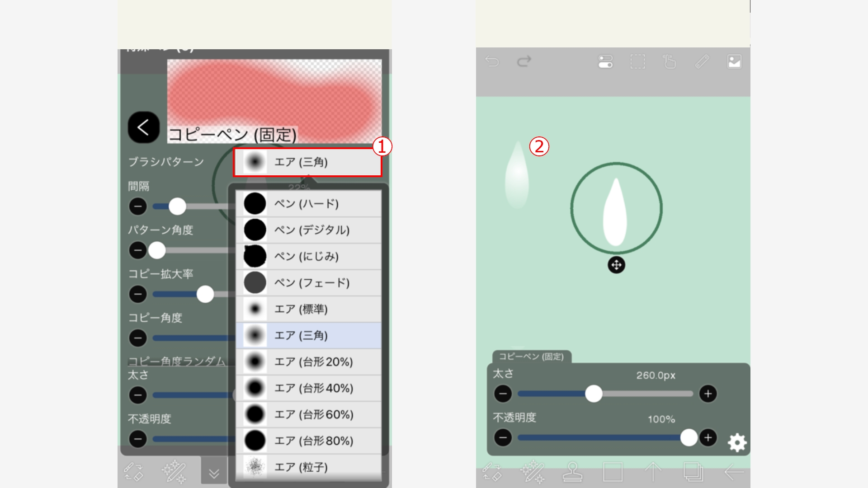Tap the コピーペン (固定) label tab

tap(532, 357)
